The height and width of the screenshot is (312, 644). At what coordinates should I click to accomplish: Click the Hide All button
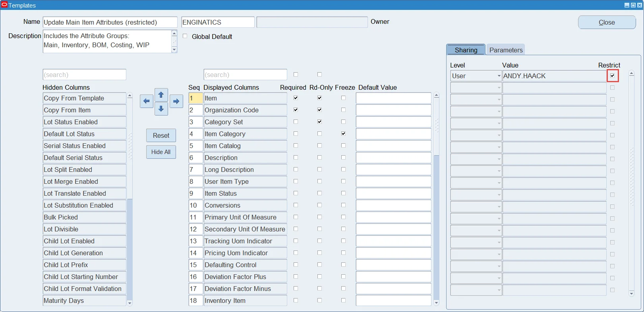pos(161,152)
